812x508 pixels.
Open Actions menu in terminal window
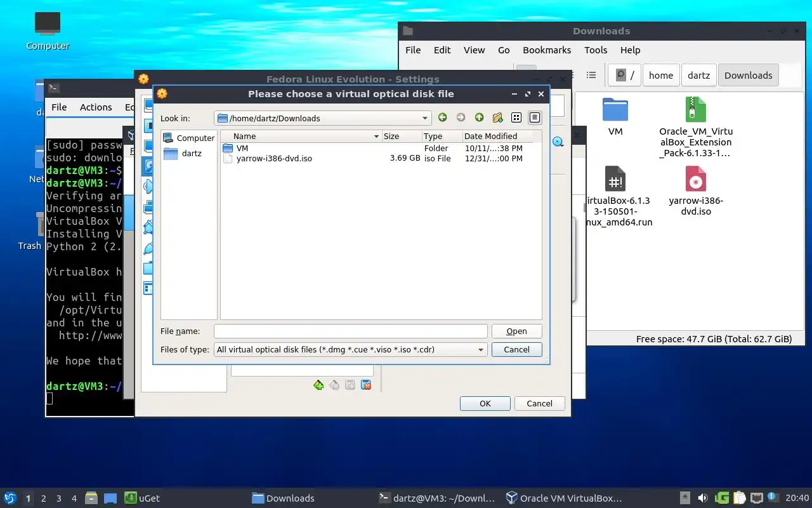pyautogui.click(x=96, y=107)
